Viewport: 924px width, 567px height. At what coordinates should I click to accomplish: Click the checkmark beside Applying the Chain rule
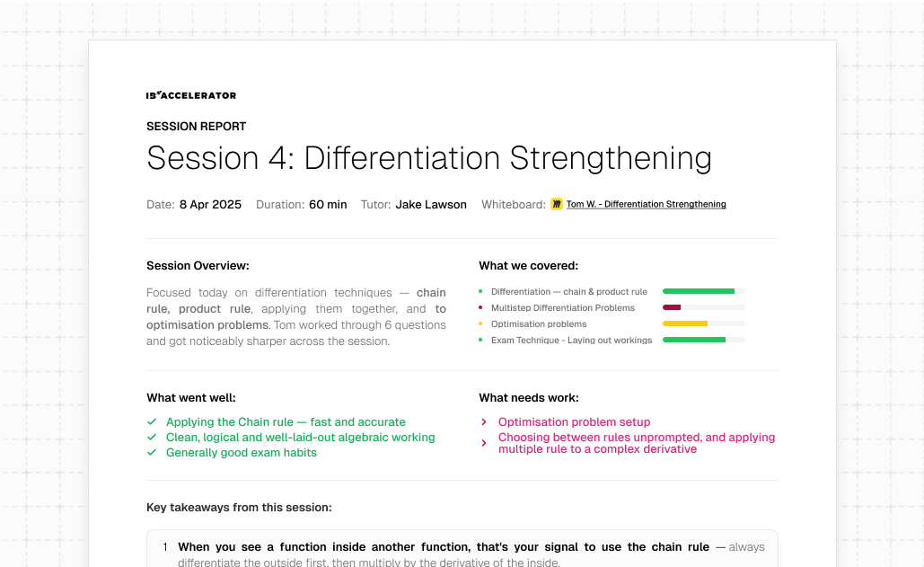tap(152, 422)
